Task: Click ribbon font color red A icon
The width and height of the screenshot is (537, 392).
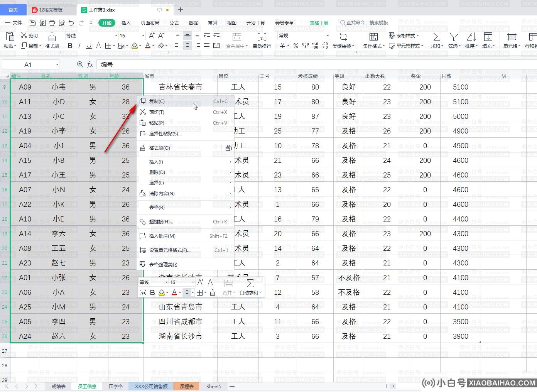Action: pos(147,46)
